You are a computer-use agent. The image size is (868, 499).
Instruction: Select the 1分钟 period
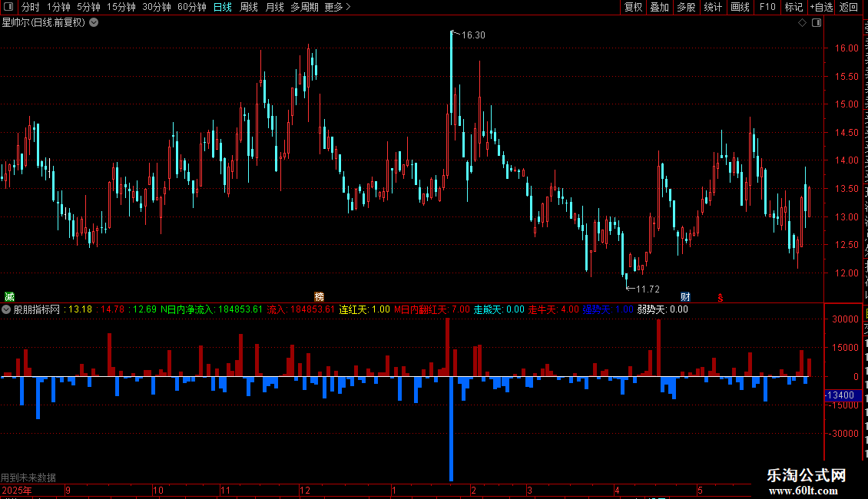[58, 7]
